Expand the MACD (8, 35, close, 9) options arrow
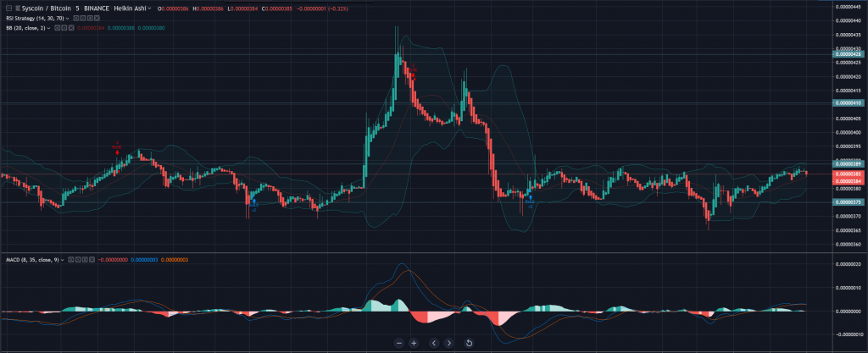Viewport: 868px width, 353px height. (x=63, y=260)
